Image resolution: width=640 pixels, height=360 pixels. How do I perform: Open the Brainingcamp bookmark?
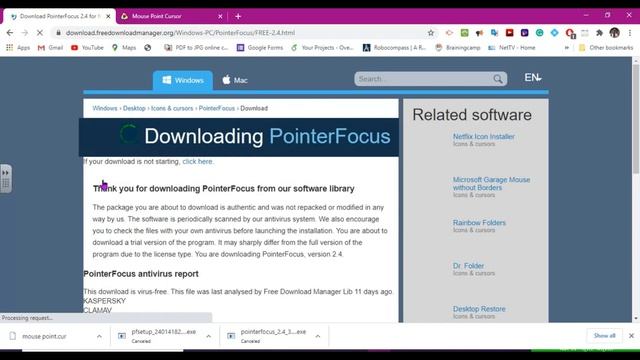[458, 48]
